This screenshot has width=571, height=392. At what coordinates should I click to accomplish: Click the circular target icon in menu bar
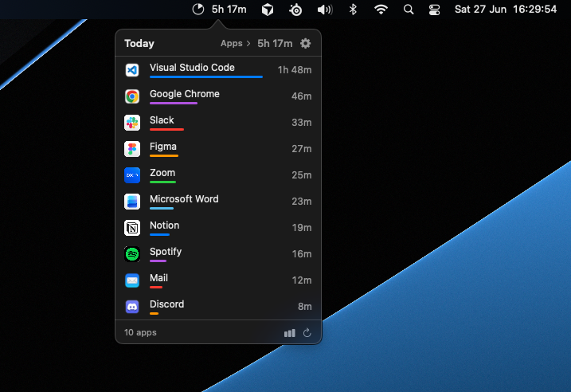295,10
